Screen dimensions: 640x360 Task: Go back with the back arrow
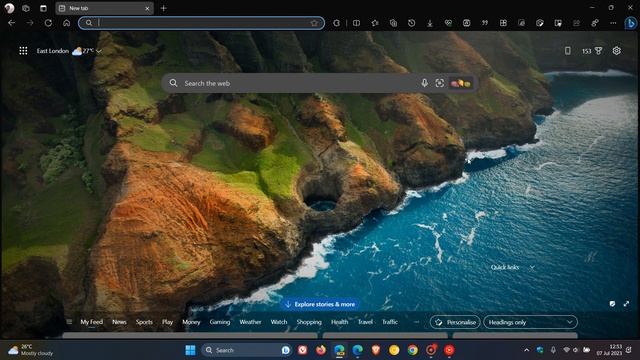pyautogui.click(x=11, y=23)
